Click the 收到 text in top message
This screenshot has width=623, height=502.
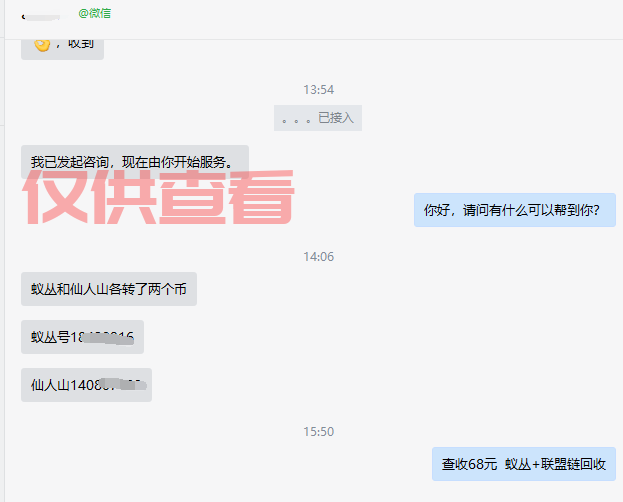(81, 43)
